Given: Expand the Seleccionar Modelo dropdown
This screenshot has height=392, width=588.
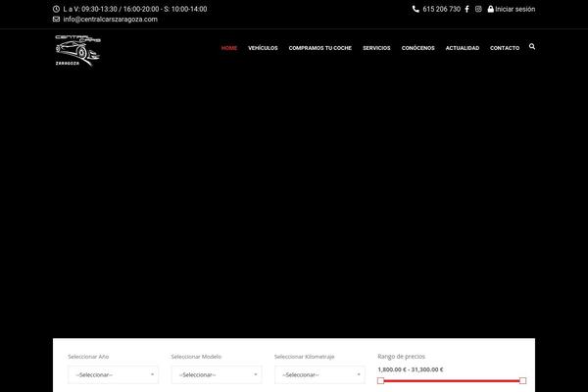Looking at the screenshot, I should tap(217, 374).
